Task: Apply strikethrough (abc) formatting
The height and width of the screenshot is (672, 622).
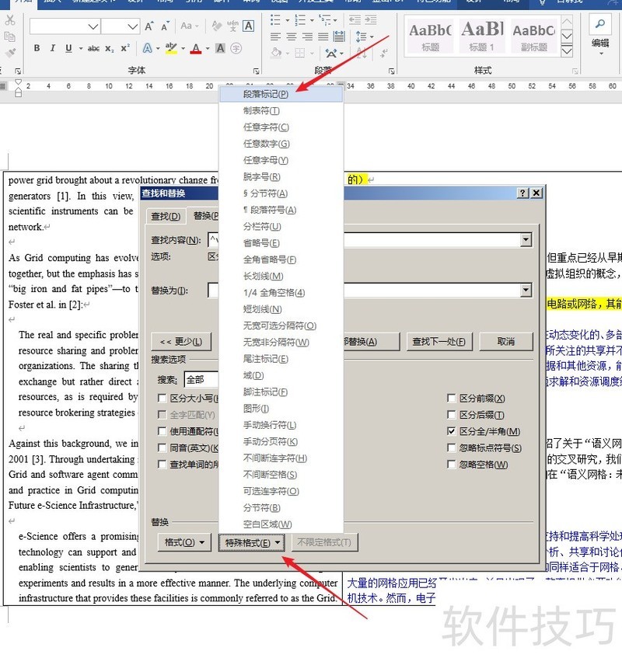Action: pyautogui.click(x=93, y=48)
